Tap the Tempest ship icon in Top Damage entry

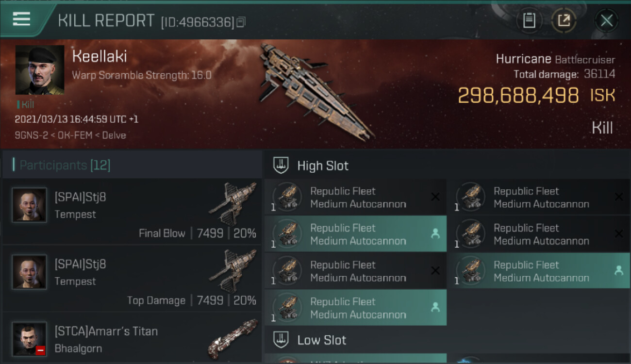pyautogui.click(x=233, y=271)
